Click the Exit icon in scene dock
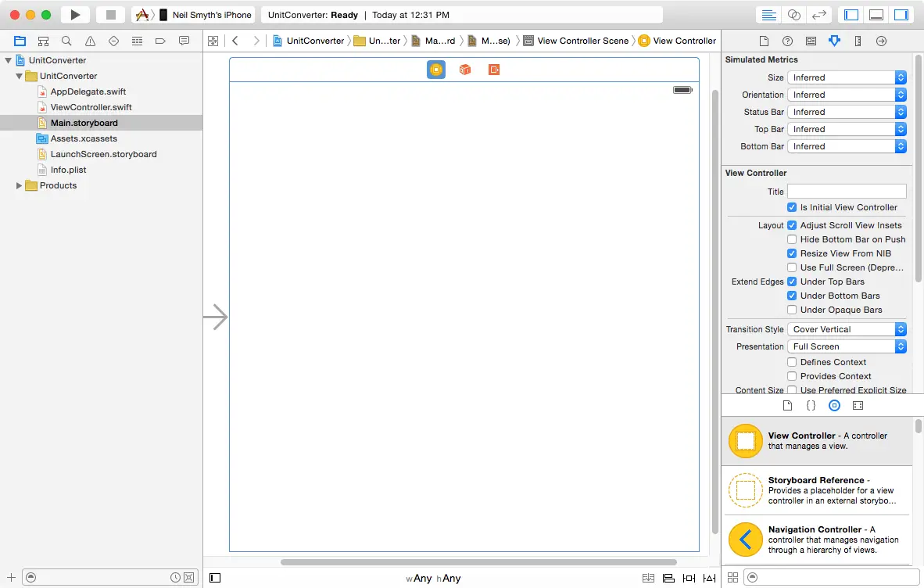The image size is (924, 588). (494, 70)
